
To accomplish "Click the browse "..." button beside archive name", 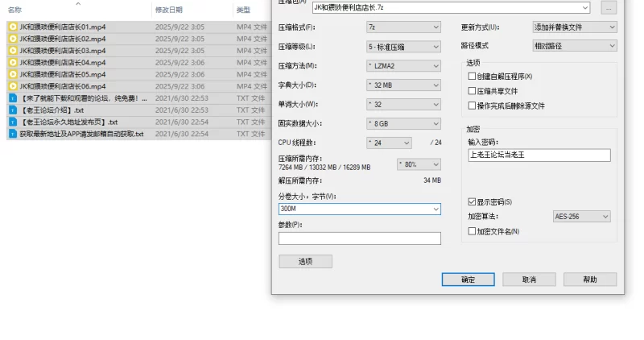I will [x=609, y=7].
